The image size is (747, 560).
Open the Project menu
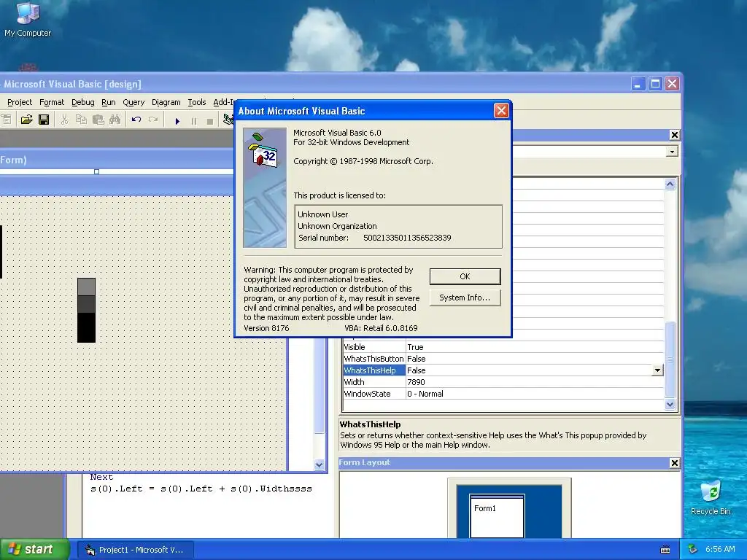pyautogui.click(x=20, y=102)
